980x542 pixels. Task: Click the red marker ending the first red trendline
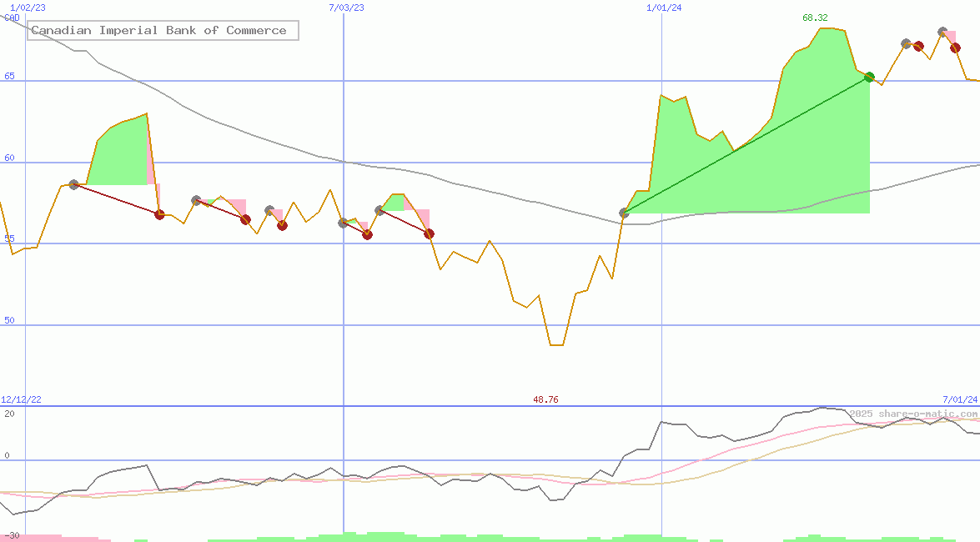[159, 214]
